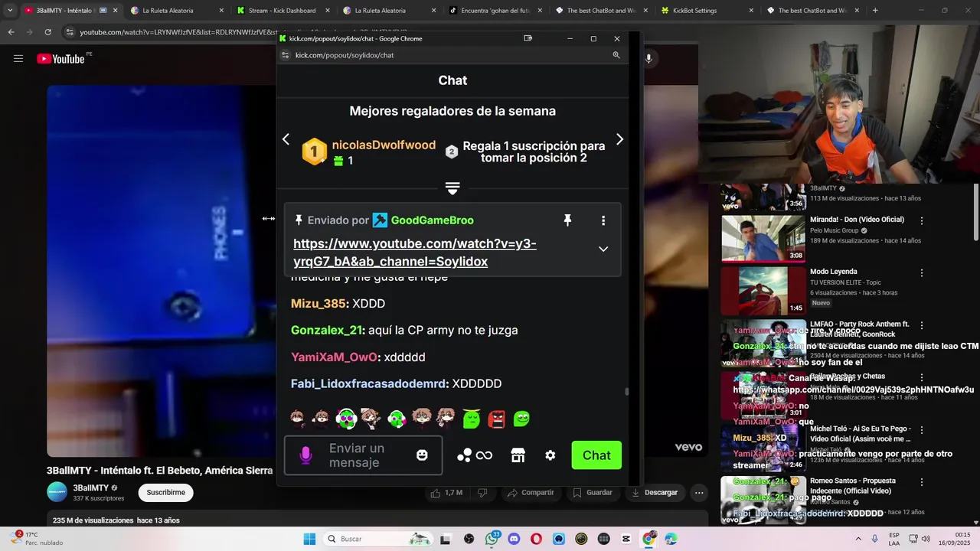Screen dimensions: 980x551
Task: Open channel points infinity counter
Action: click(x=475, y=455)
